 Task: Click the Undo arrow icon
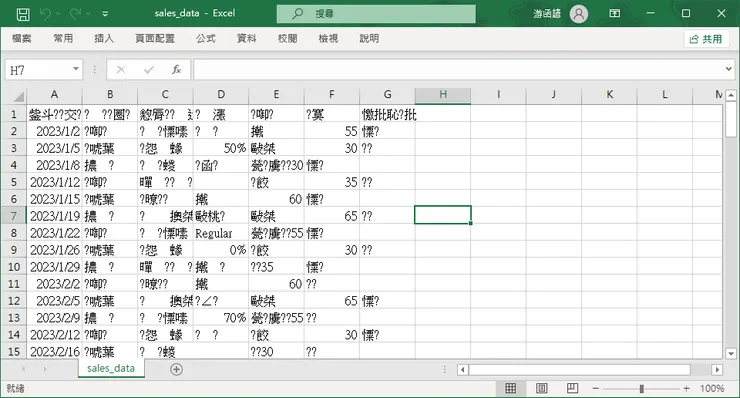point(45,14)
